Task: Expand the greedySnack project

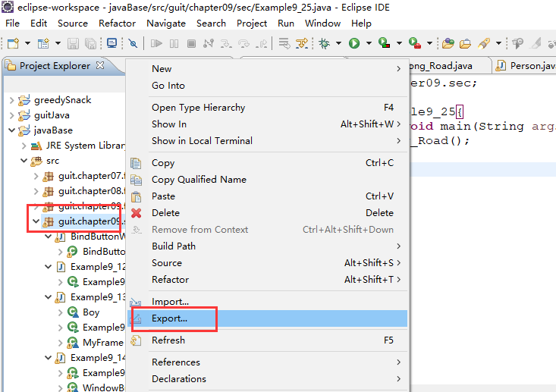Action: pyautogui.click(x=11, y=100)
